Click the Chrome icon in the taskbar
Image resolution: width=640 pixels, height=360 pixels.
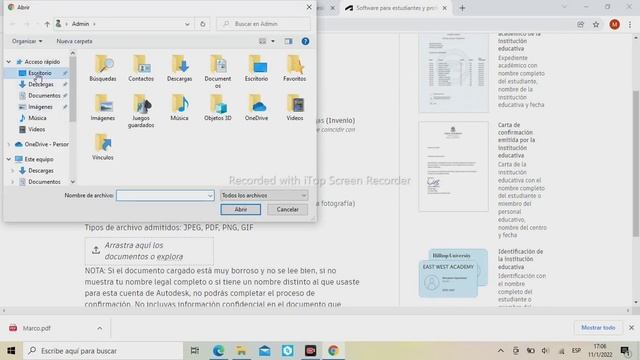pyautogui.click(x=333, y=351)
